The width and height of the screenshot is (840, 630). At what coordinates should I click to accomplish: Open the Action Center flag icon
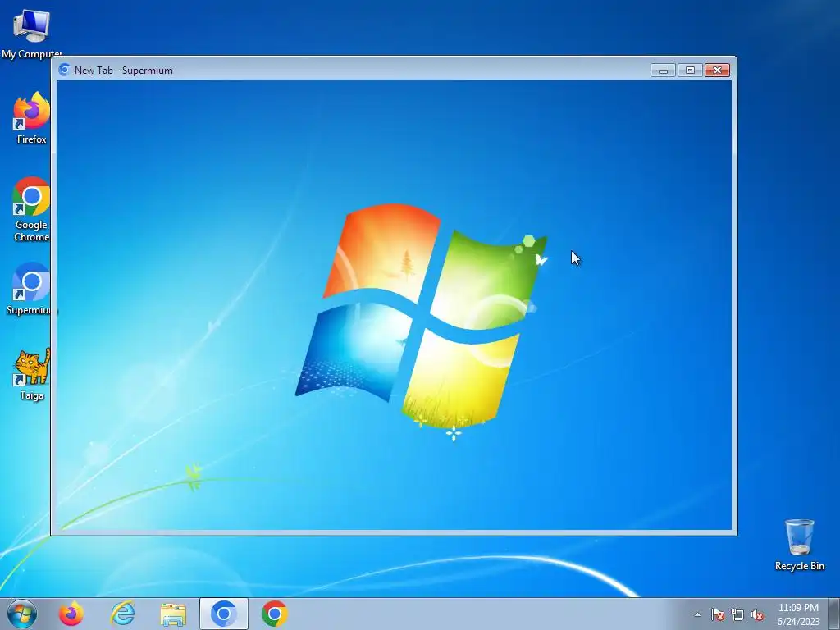[x=718, y=614]
